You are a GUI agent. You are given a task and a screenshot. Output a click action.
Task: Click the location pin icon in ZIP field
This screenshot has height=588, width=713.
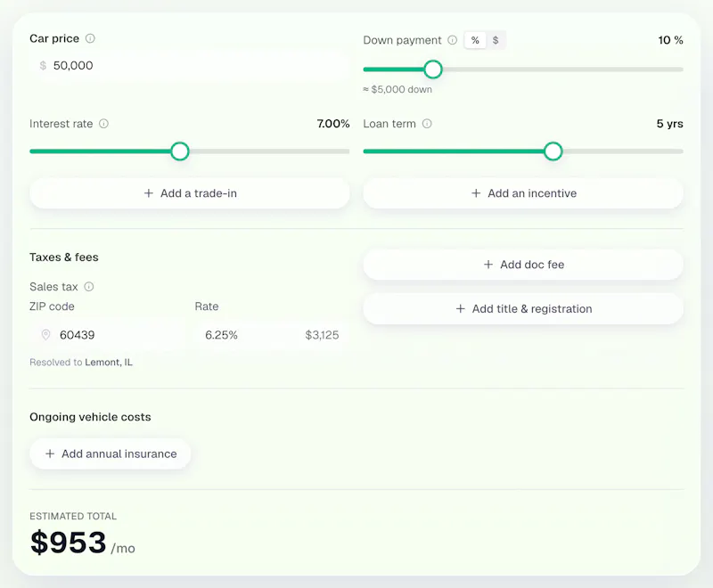pyautogui.click(x=45, y=335)
